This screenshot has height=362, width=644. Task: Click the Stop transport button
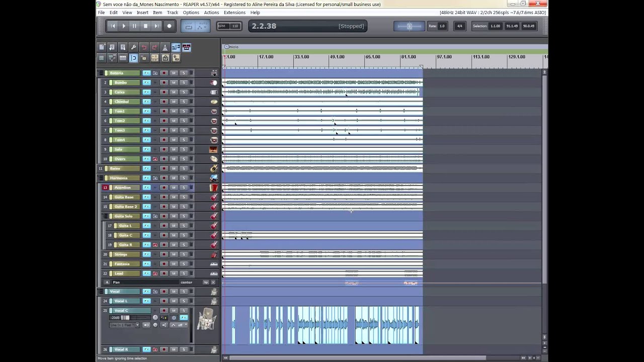145,26
